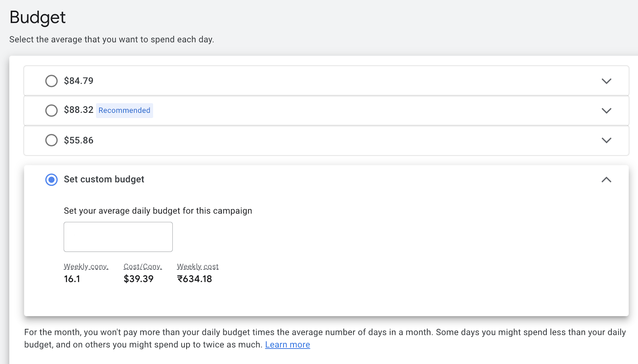Image resolution: width=638 pixels, height=364 pixels.
Task: Select the Set custom budget radio button
Action: point(51,179)
